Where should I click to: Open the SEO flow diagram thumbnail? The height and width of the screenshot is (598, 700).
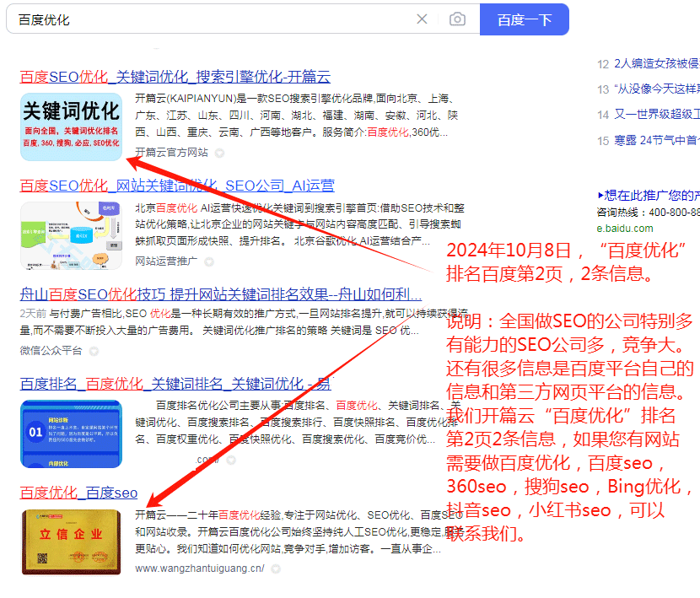(71, 236)
